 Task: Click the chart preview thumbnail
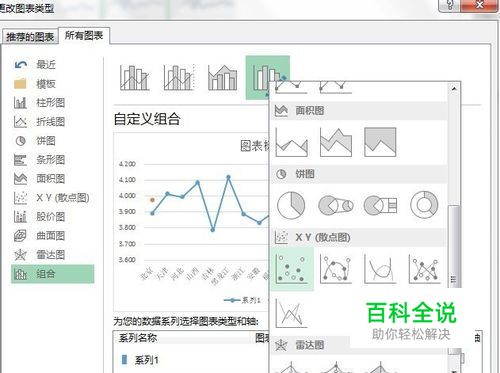191,222
